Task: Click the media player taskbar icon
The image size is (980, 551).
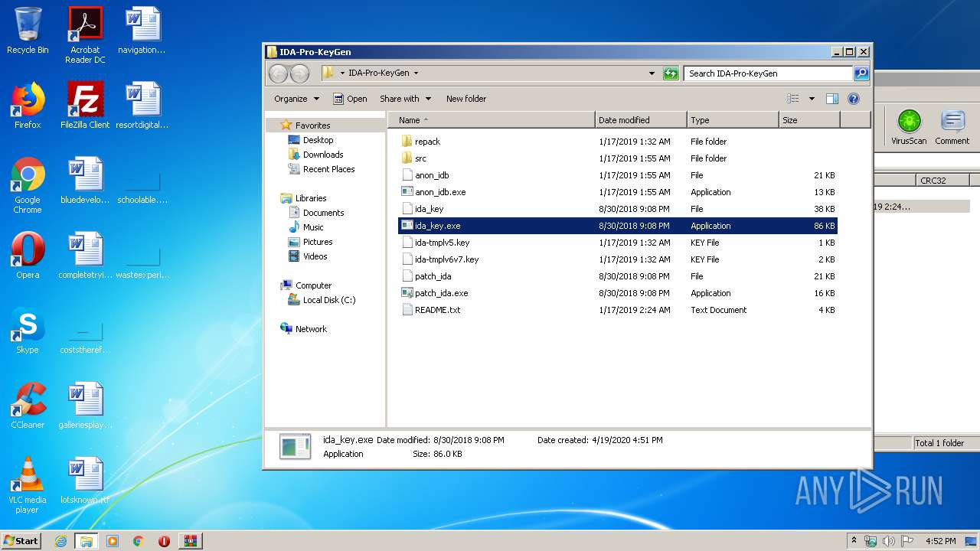Action: point(113,541)
